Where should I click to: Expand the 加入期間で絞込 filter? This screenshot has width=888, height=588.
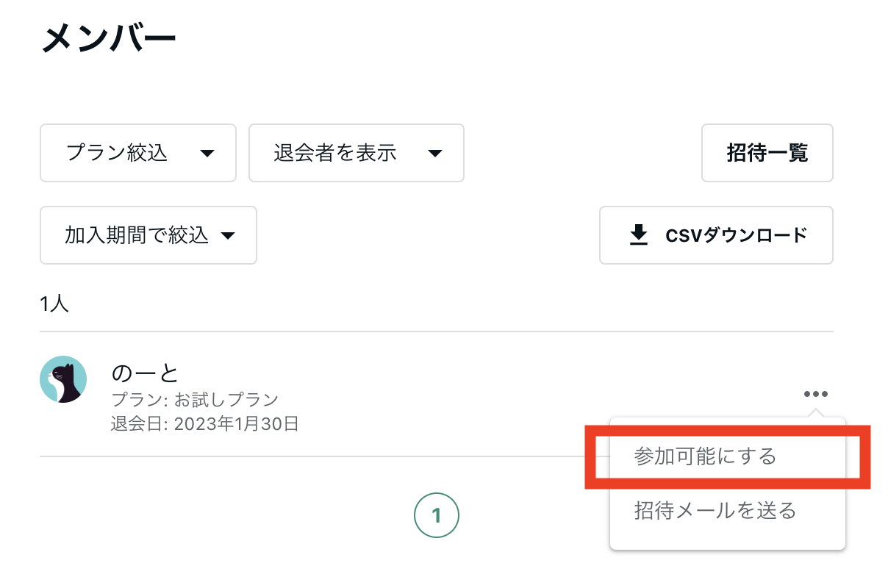pyautogui.click(x=148, y=235)
